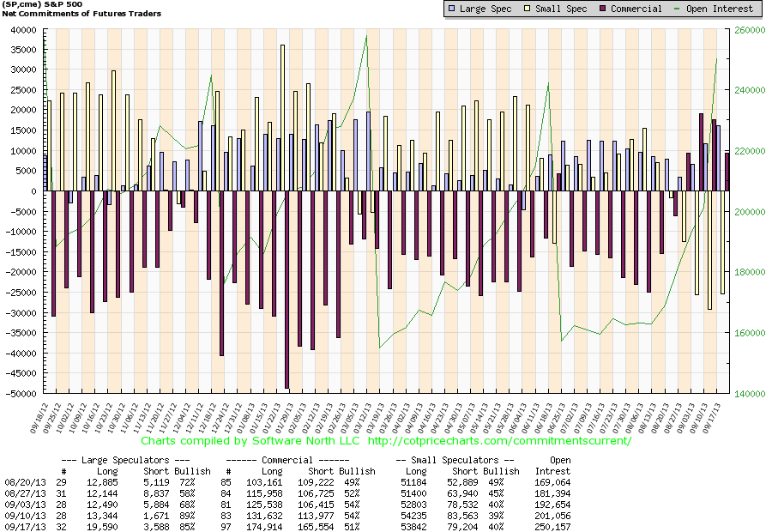Click the 260000 label on right axis

tap(748, 29)
